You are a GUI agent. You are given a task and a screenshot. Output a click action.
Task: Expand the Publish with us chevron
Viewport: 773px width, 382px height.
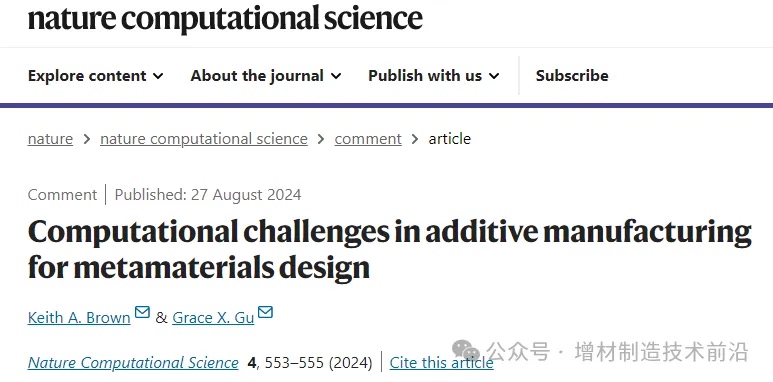[494, 76]
